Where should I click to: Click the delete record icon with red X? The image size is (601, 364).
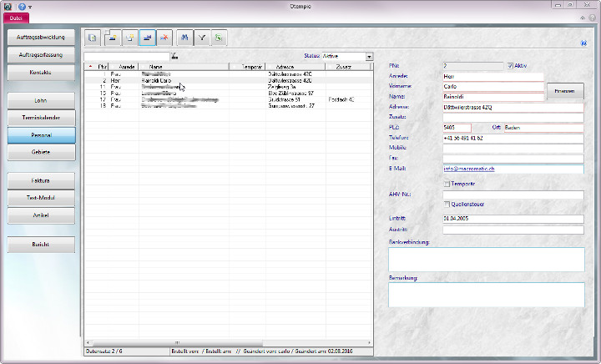pos(165,38)
